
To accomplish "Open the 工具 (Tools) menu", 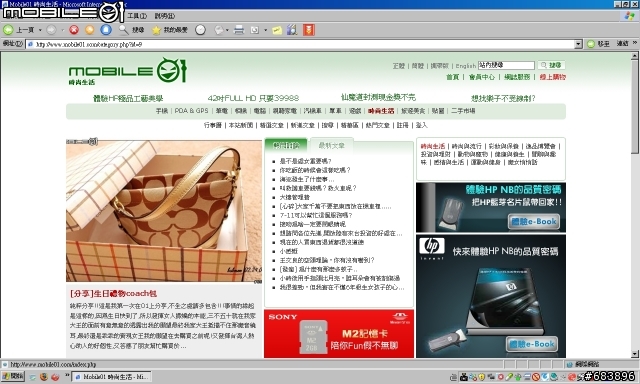I will [137, 16].
